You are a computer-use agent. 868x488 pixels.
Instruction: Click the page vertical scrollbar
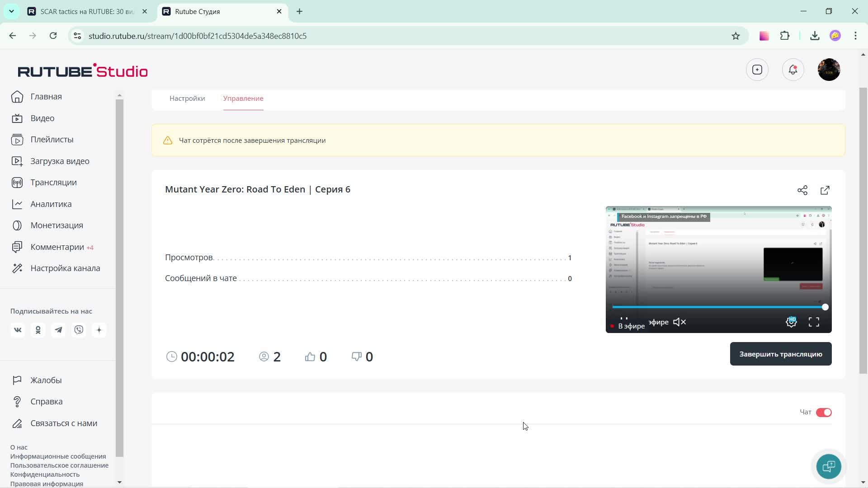pyautogui.click(x=863, y=230)
